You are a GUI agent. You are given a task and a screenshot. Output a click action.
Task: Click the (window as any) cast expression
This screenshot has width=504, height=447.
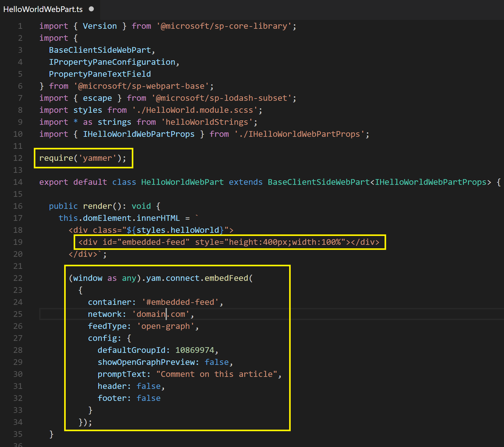pos(105,278)
